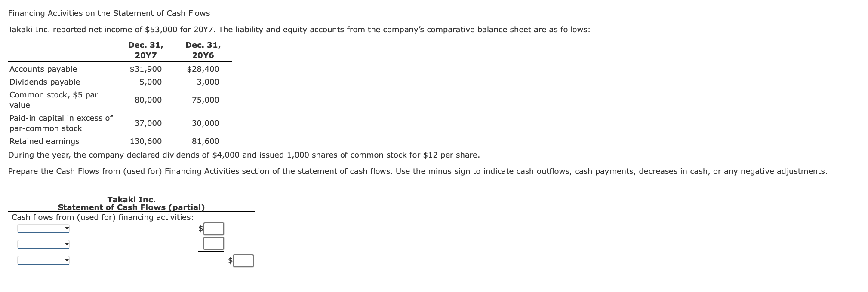Select the Accounts payable row label
Screen dimensions: 868x292
(x=43, y=69)
